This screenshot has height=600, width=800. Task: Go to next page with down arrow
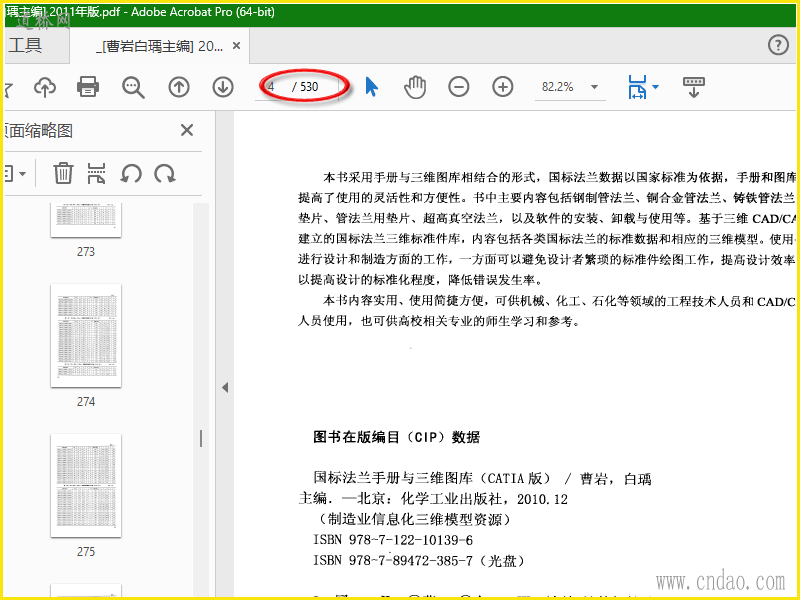point(223,87)
